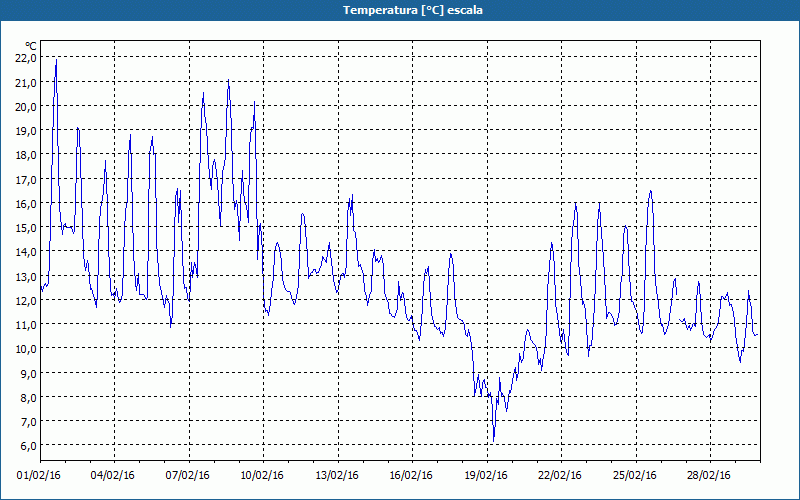
Task: Click the 18,0 value on the temperature axis
Action: [x=26, y=155]
